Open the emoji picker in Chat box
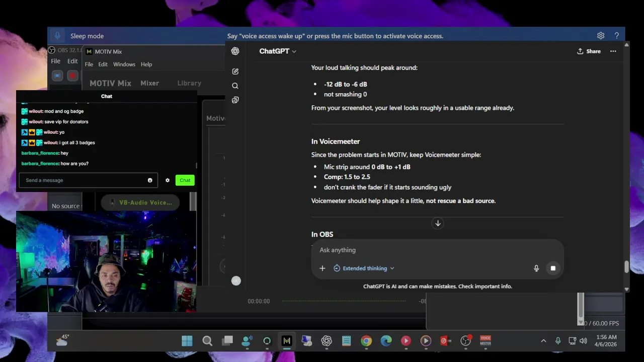The width and height of the screenshot is (644, 362). tap(150, 180)
